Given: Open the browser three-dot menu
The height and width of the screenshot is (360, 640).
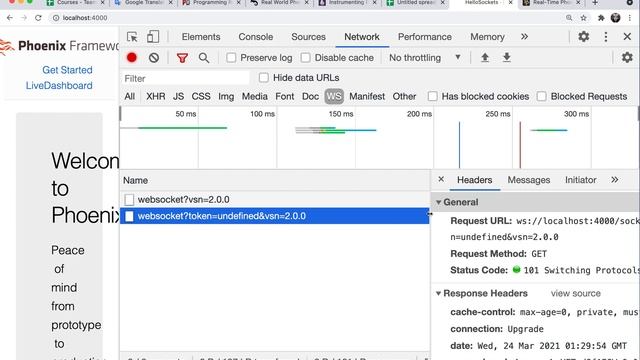Looking at the screenshot, I should click(630, 18).
